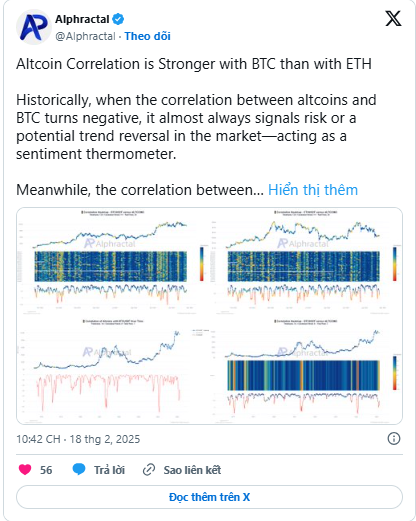Click the X logo icon
The image size is (416, 521).
pyautogui.click(x=393, y=18)
